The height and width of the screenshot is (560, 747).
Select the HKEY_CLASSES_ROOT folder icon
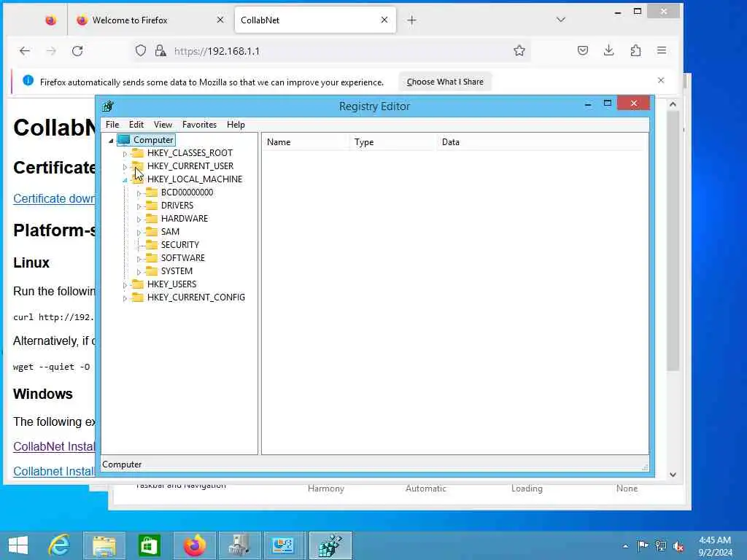point(138,153)
